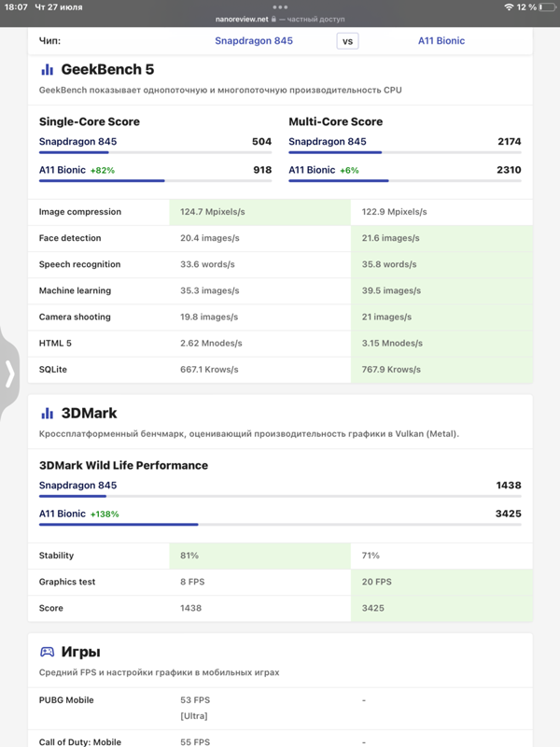The height and width of the screenshot is (747, 560).
Task: Click Snapdragon 845 under Single-Core Score
Action: [77, 142]
